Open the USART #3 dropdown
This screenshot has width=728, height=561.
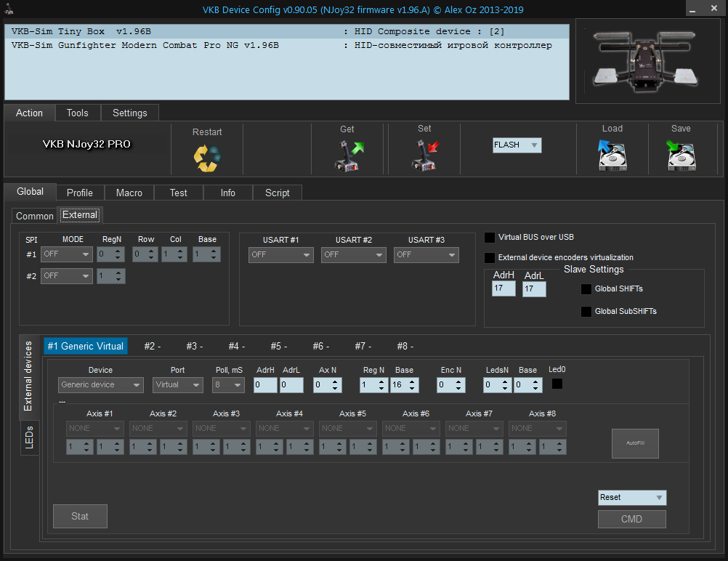(x=426, y=255)
